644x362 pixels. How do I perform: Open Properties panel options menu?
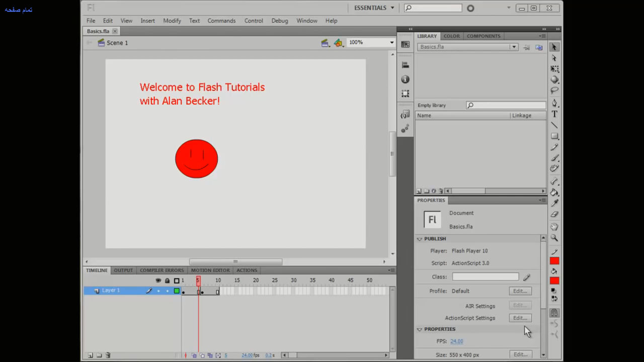point(542,200)
